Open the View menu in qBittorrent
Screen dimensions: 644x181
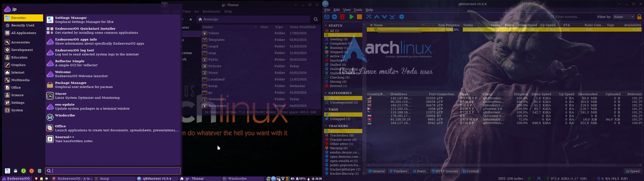(347, 10)
